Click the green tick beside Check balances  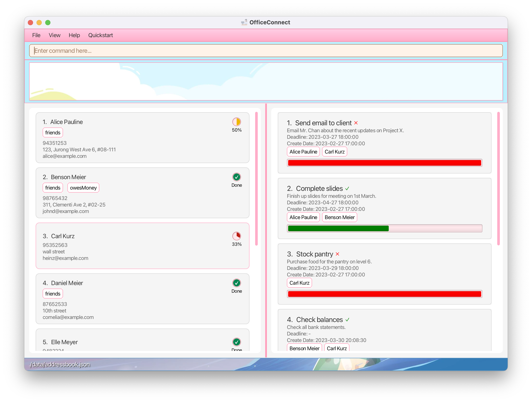pyautogui.click(x=347, y=320)
